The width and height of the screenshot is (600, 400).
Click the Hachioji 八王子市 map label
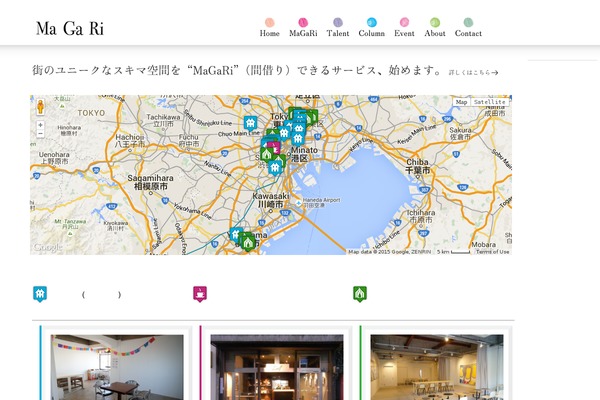(x=130, y=140)
